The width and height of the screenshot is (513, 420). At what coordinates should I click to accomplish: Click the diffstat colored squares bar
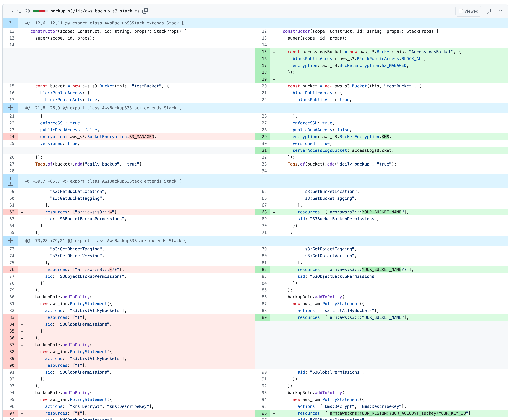tap(40, 11)
